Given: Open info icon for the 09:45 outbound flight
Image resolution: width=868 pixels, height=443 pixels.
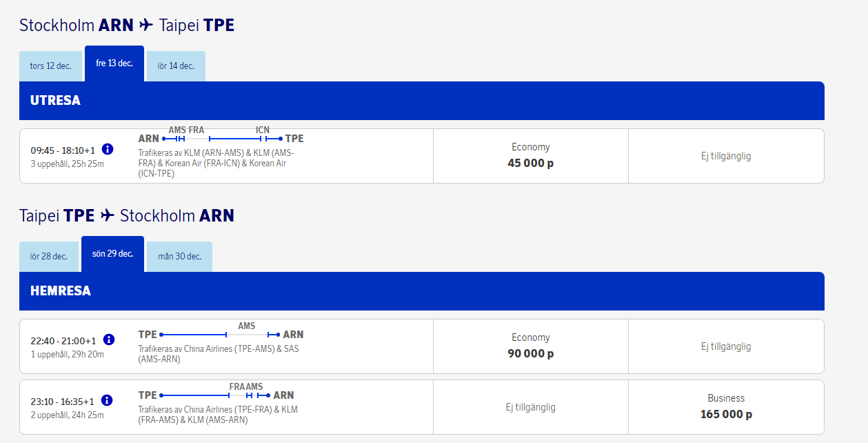Looking at the screenshot, I should pos(108,149).
